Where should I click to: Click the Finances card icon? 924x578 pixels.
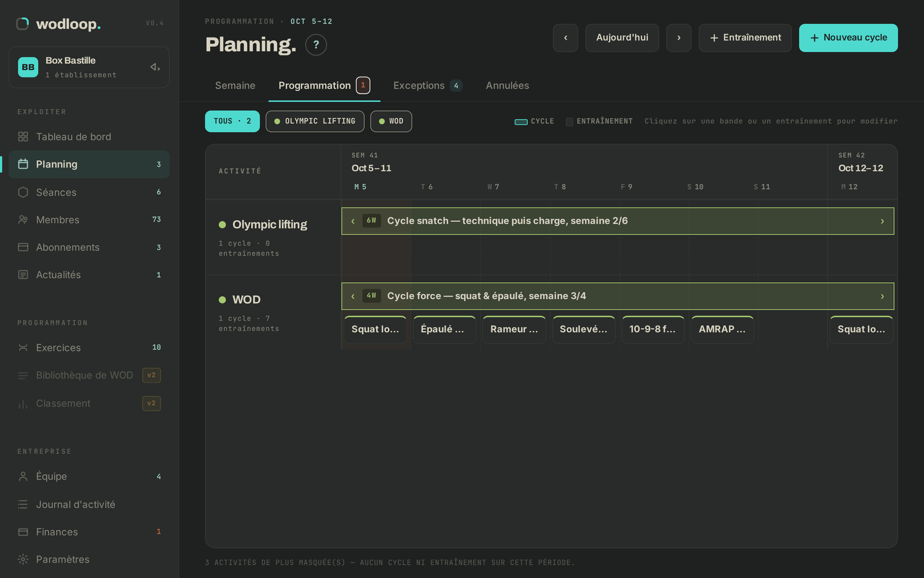[x=23, y=532]
